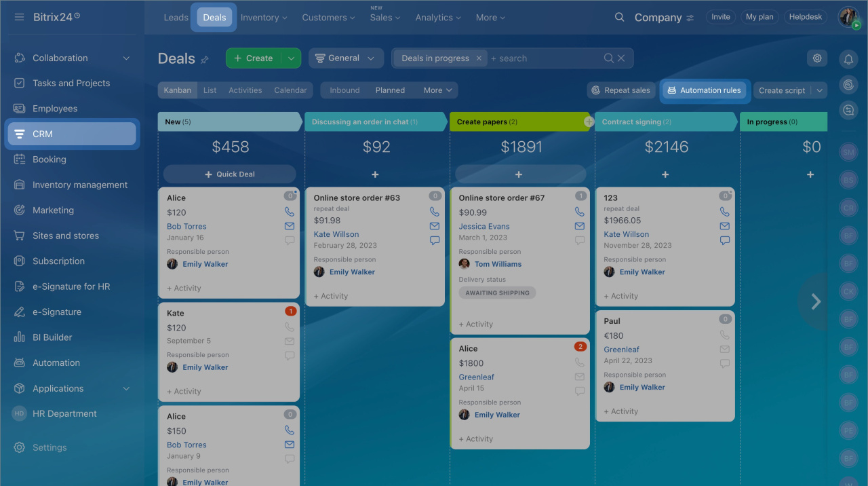Open the notifications bell icon

click(x=848, y=60)
